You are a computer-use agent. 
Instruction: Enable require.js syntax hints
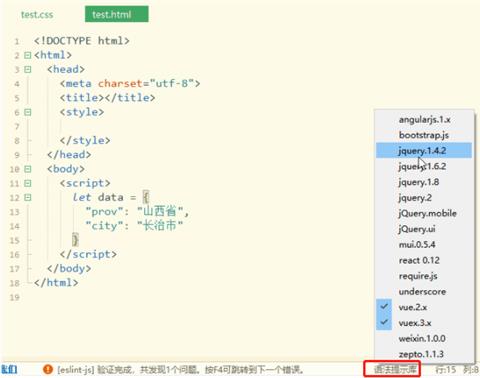pos(424,276)
